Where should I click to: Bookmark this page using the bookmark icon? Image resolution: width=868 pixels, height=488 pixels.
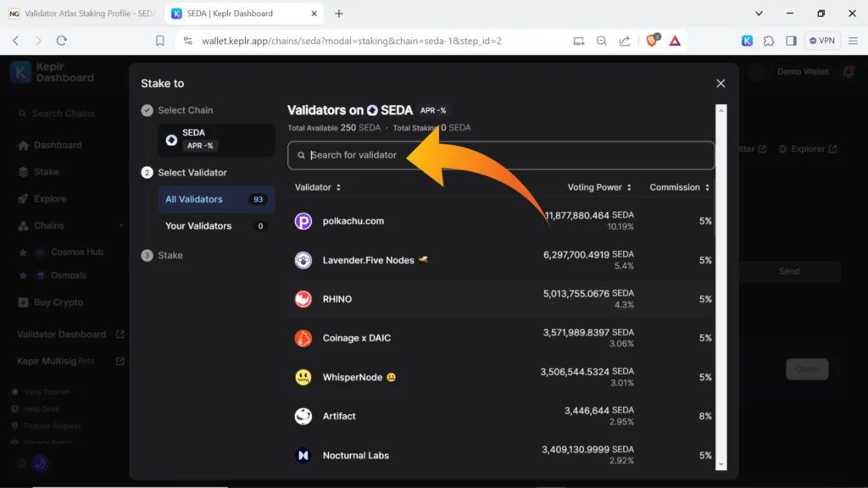tap(160, 40)
